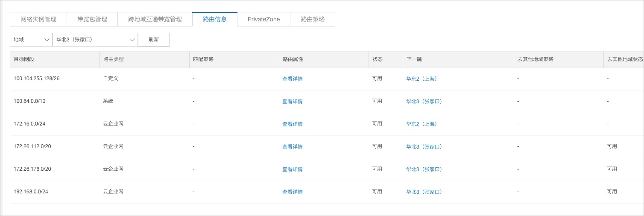Open 跨地域互通带宽管理 tab
This screenshot has width=644, height=216.
point(155,19)
